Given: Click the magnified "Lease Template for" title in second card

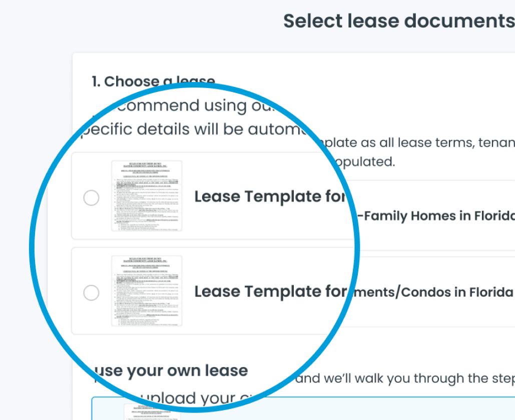Looking at the screenshot, I should click(x=270, y=291).
